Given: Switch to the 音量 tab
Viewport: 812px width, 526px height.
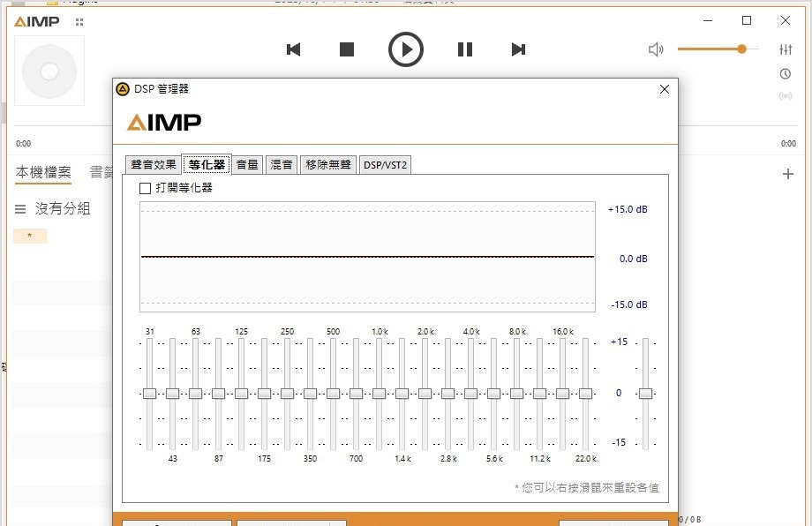Looking at the screenshot, I should coord(247,164).
